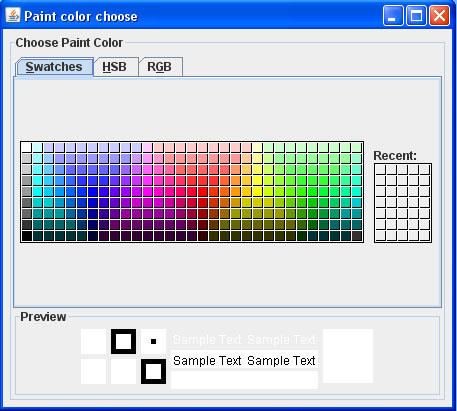
Task: Select the Swatches tab
Action: click(55, 67)
